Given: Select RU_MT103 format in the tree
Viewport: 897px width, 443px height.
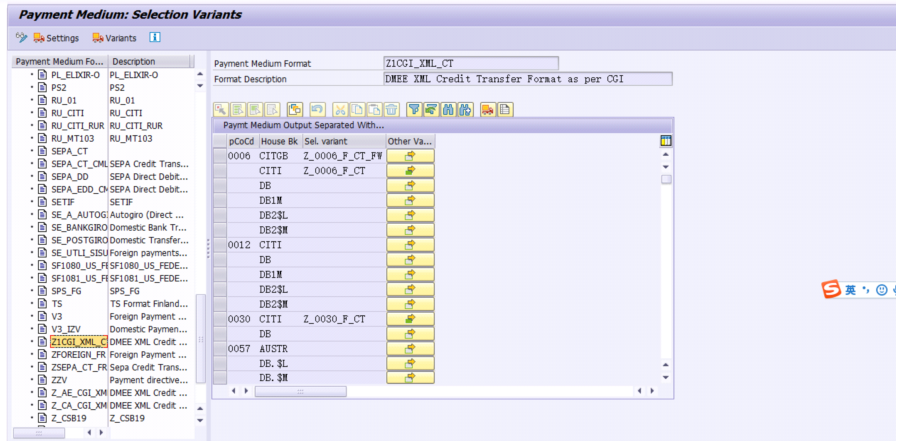Looking at the screenshot, I should click(x=73, y=139).
